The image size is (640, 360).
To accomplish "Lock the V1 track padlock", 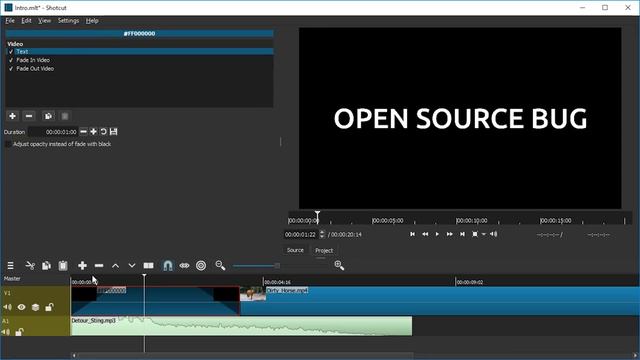I will [49, 307].
